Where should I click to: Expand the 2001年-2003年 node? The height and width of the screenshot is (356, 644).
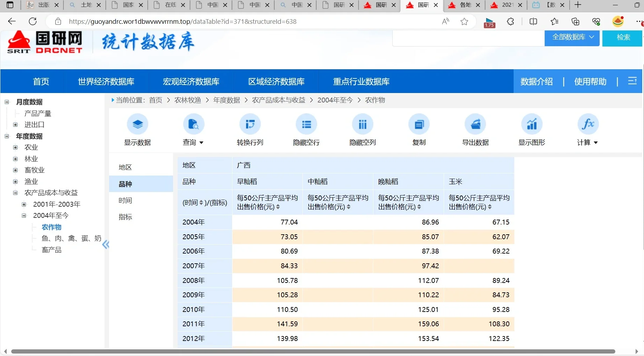[x=24, y=204]
